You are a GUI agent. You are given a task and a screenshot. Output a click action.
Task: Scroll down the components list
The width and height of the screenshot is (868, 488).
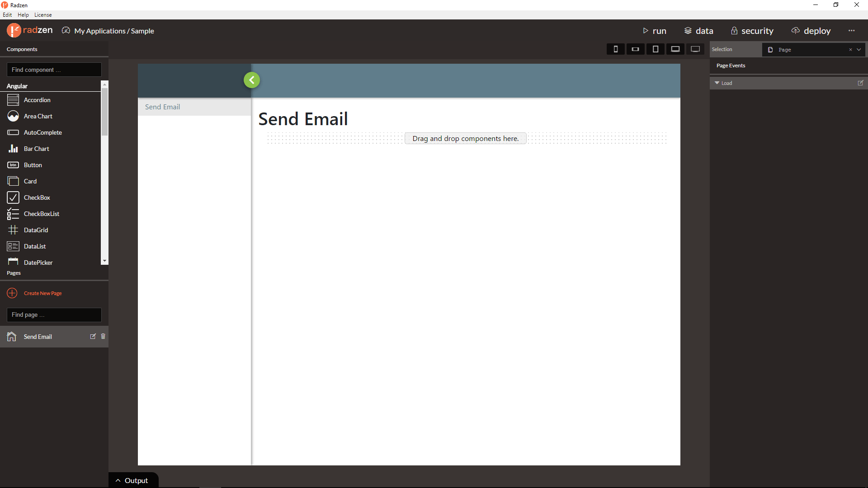pos(104,261)
